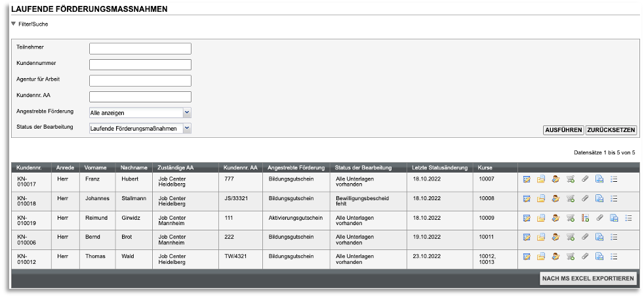Click the Kundennr. AA filter input field

[140, 96]
